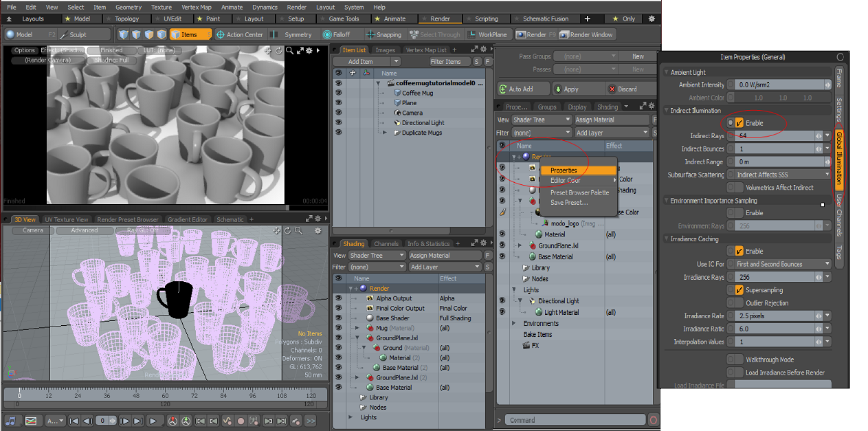
Task: Choose Properties from the context menu
Action: click(x=564, y=170)
